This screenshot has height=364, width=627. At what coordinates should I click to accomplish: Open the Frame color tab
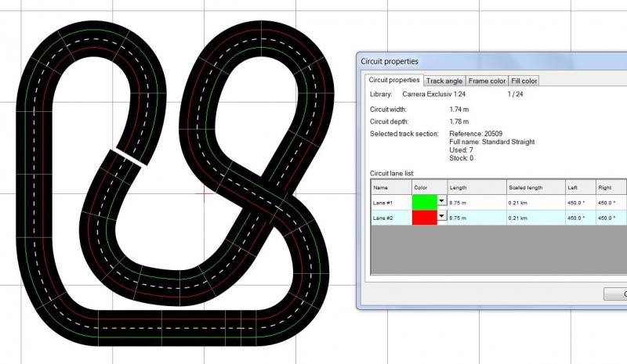tap(487, 81)
